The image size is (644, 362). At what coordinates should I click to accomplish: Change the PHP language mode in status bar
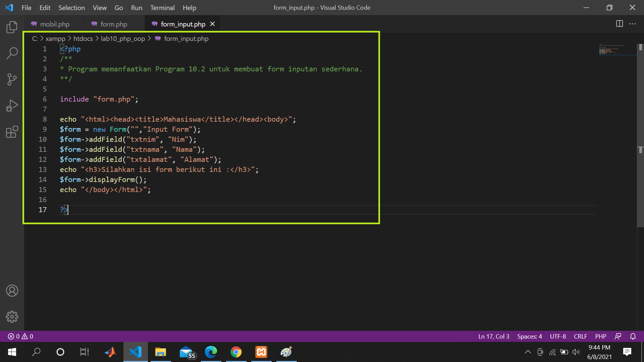point(600,336)
